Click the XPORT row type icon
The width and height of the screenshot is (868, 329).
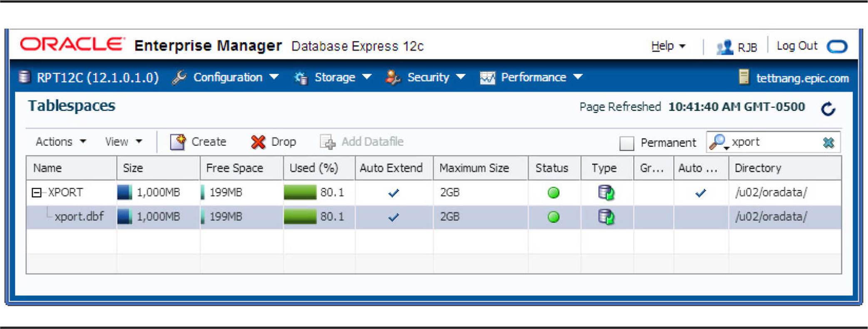tap(606, 192)
